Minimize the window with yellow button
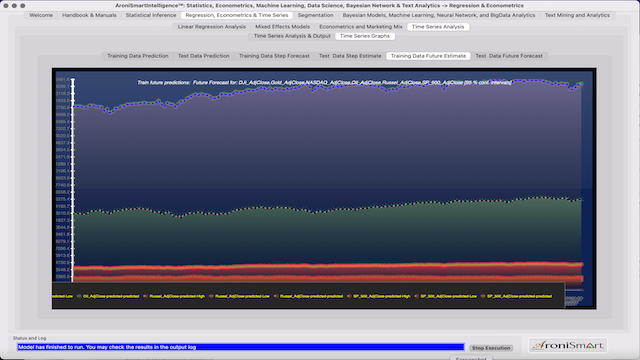 [14, 6]
